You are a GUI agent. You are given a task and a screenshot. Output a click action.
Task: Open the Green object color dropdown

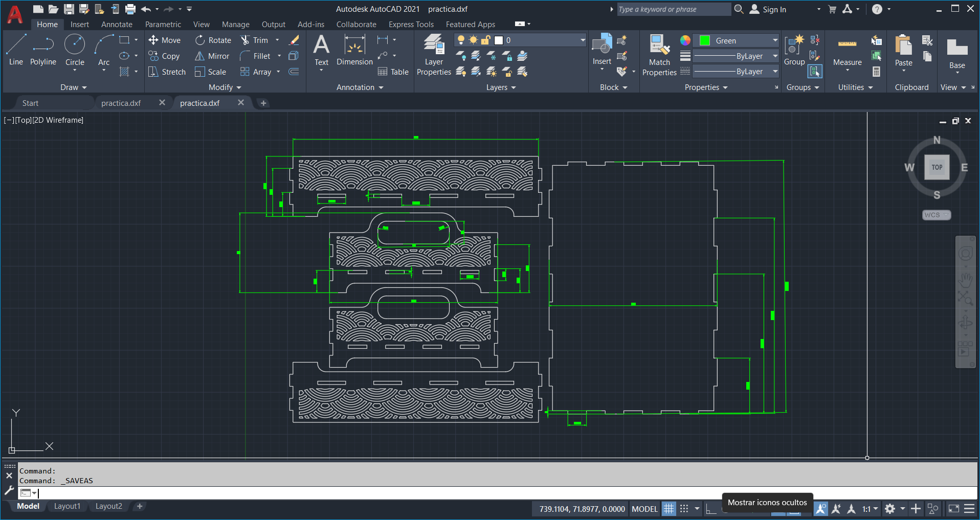click(x=775, y=40)
